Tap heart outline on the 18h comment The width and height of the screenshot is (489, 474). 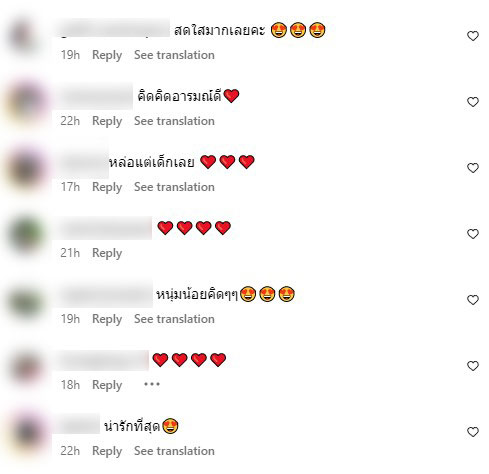tap(473, 366)
